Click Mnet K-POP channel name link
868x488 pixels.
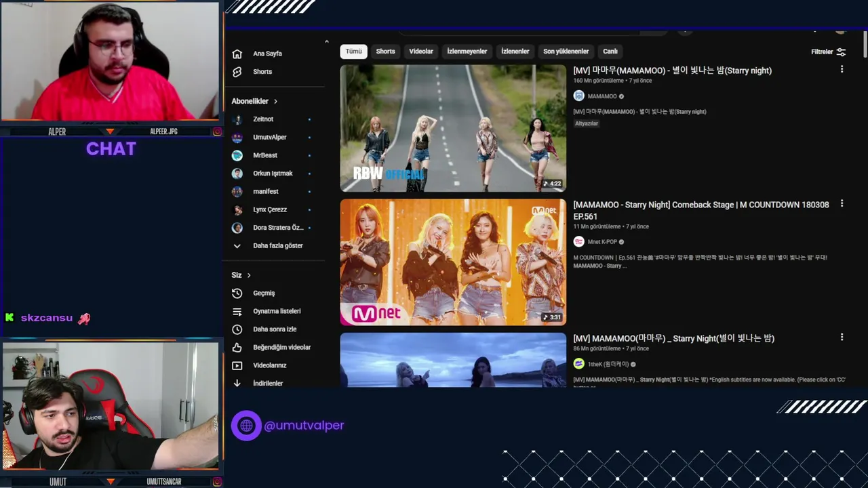[602, 242]
